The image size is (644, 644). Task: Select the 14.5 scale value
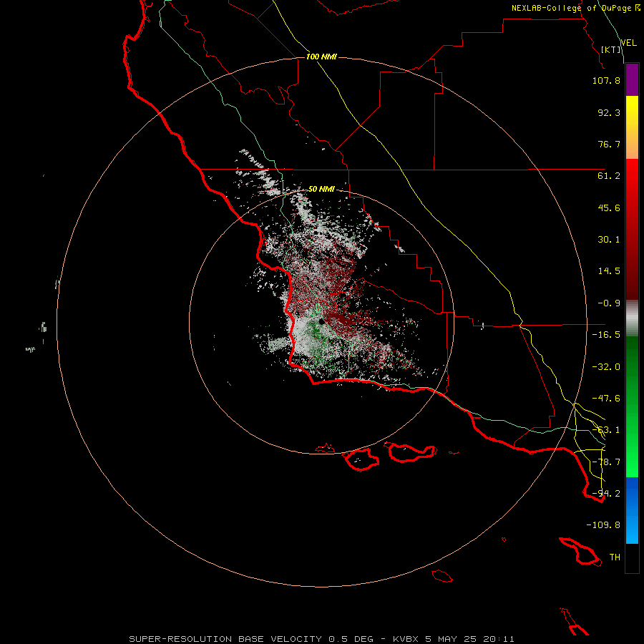pos(609,271)
